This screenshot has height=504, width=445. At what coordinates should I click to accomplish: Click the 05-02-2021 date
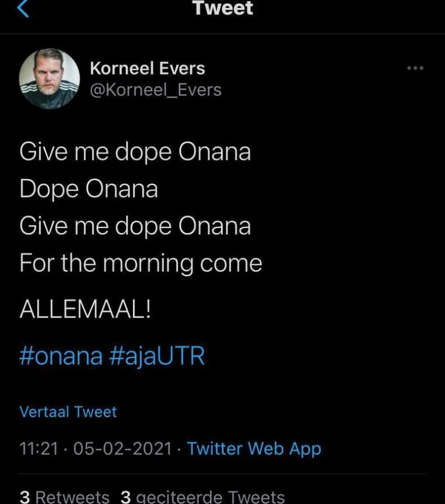pyautogui.click(x=122, y=448)
